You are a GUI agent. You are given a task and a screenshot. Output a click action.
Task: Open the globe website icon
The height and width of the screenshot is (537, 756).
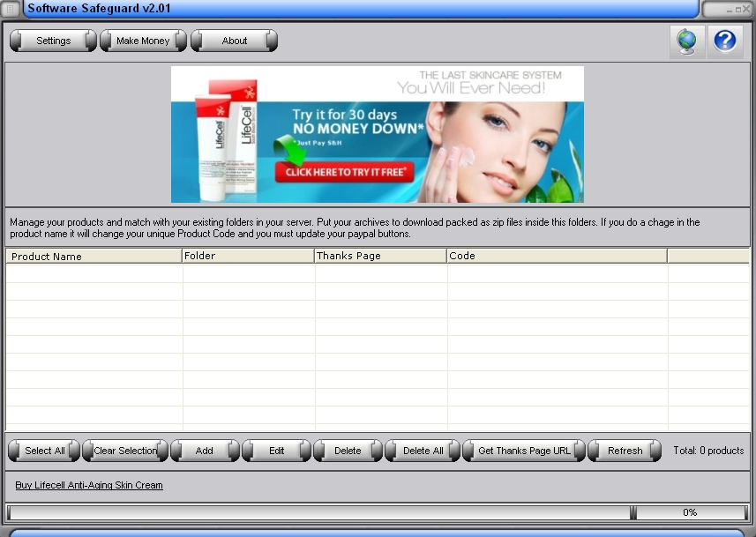click(687, 42)
